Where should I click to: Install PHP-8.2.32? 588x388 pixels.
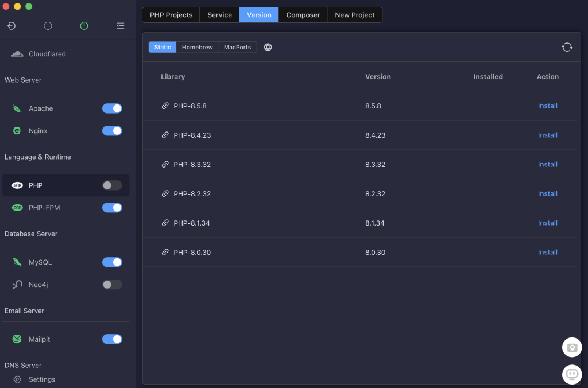547,193
